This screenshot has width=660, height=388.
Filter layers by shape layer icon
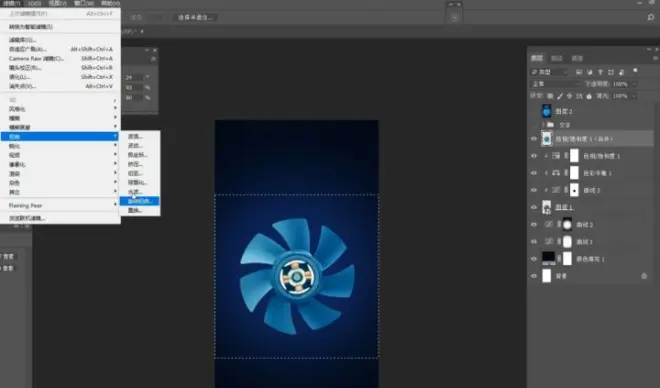[611, 72]
